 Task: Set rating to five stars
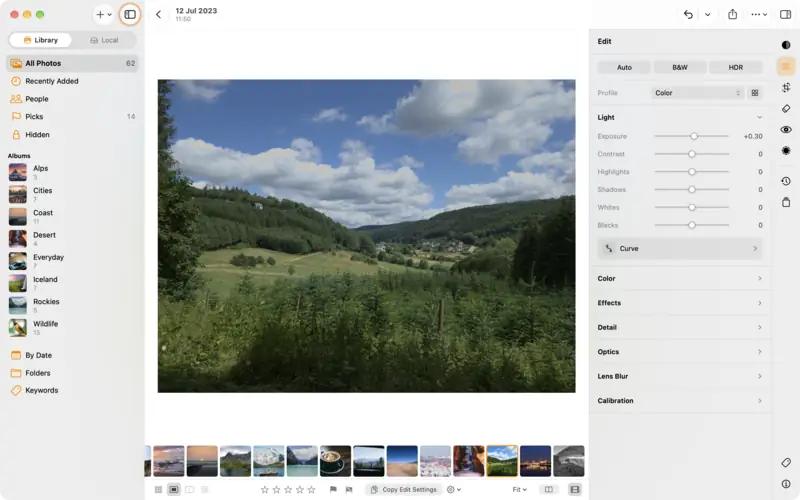[x=311, y=489]
